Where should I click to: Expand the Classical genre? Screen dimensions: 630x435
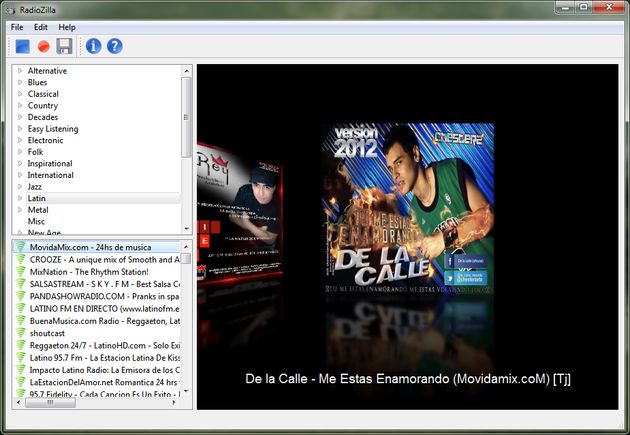pos(20,94)
